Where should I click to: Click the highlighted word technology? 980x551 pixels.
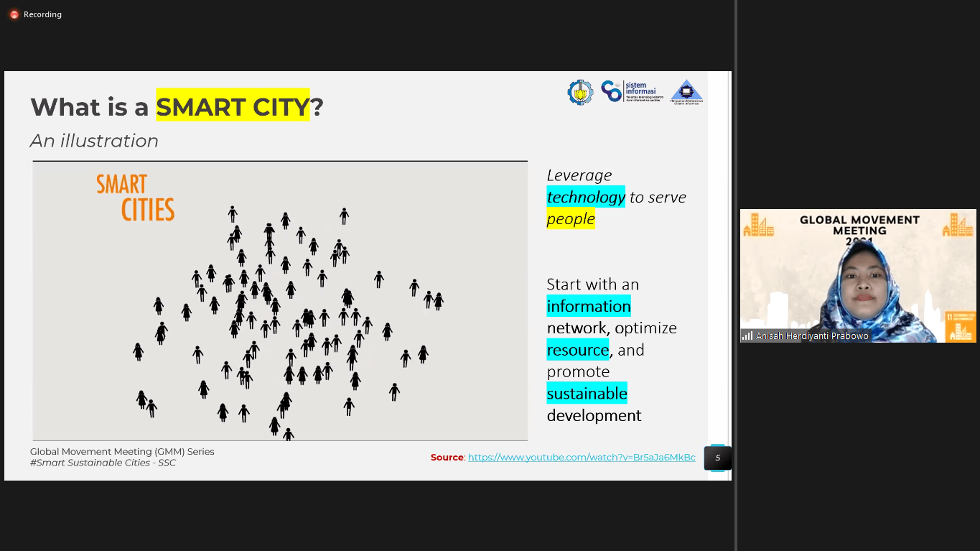pyautogui.click(x=586, y=197)
